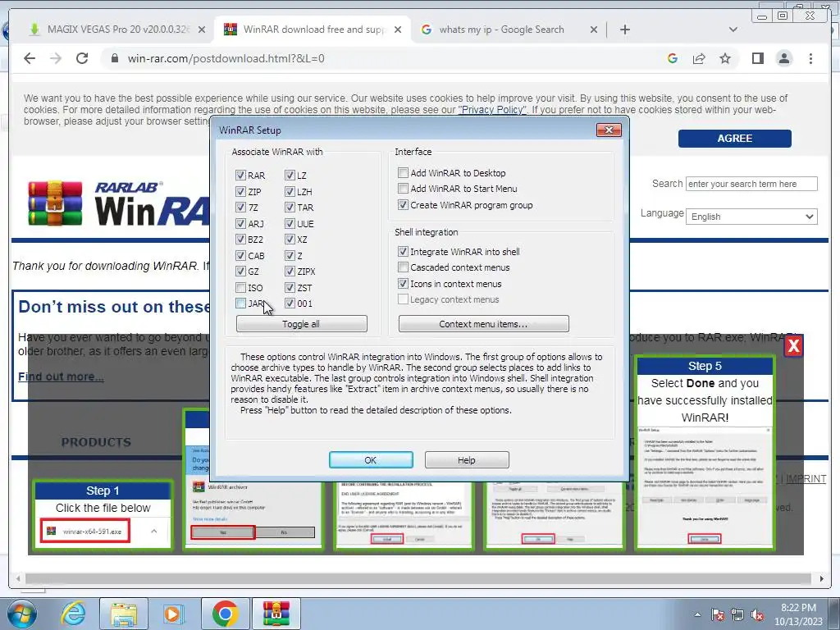View site security lock icon

114,58
